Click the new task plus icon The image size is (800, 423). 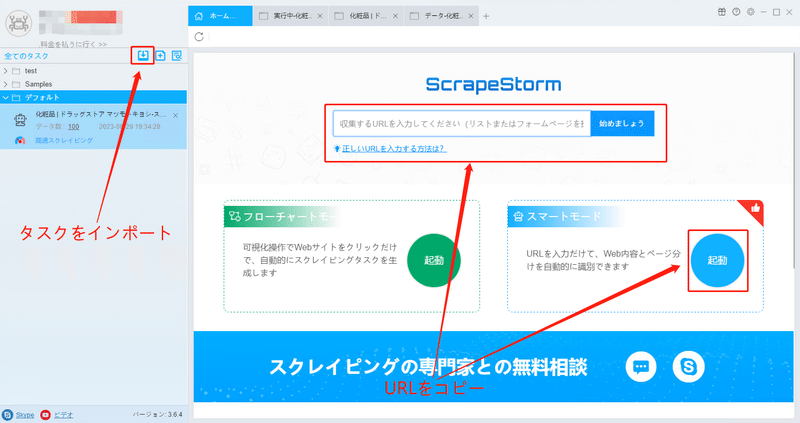click(x=160, y=56)
